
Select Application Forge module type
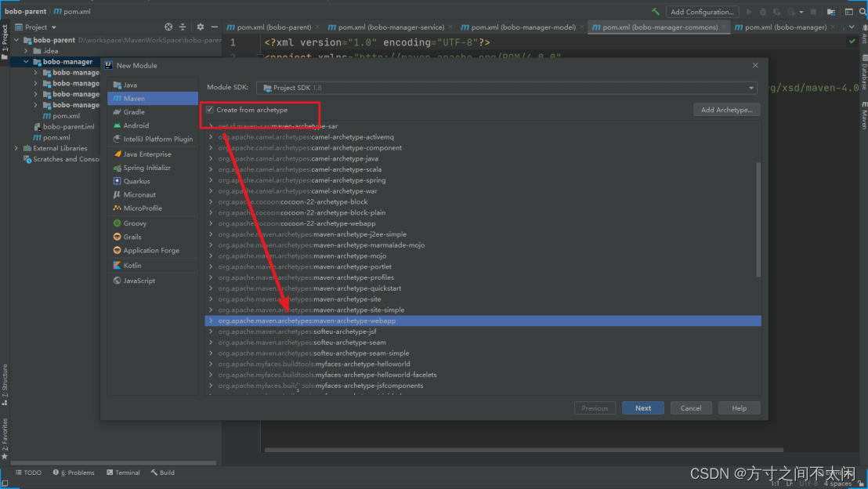point(153,250)
